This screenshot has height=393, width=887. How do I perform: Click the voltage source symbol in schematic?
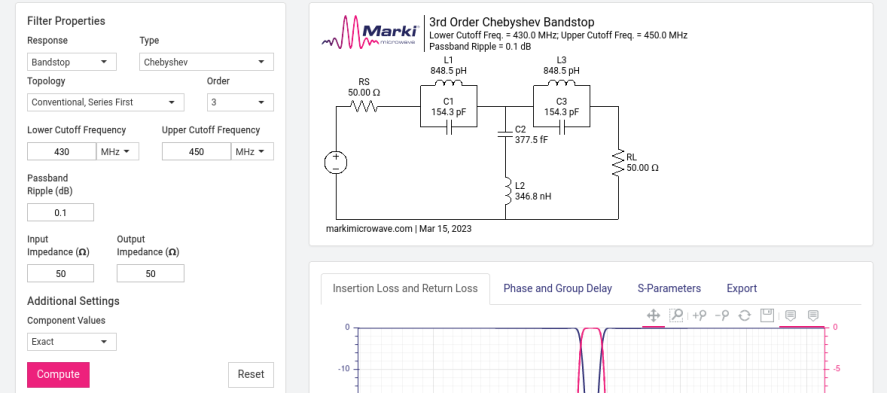click(x=335, y=162)
